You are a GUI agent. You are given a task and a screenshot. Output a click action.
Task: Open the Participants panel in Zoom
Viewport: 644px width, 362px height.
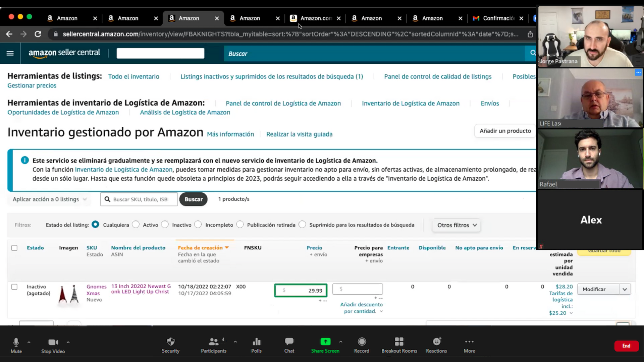point(213,342)
